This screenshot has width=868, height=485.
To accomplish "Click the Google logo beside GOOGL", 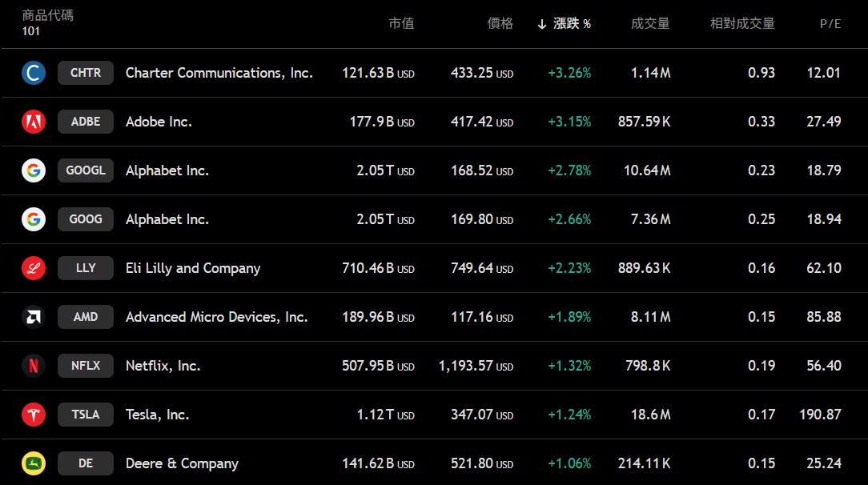I will (34, 170).
